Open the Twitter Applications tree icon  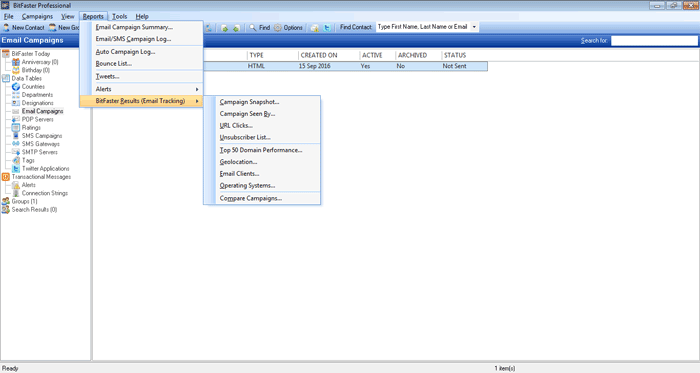tap(16, 168)
